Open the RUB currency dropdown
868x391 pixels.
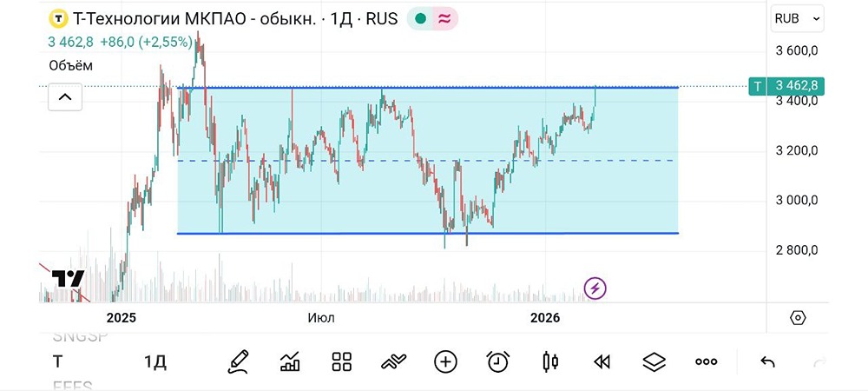click(797, 18)
